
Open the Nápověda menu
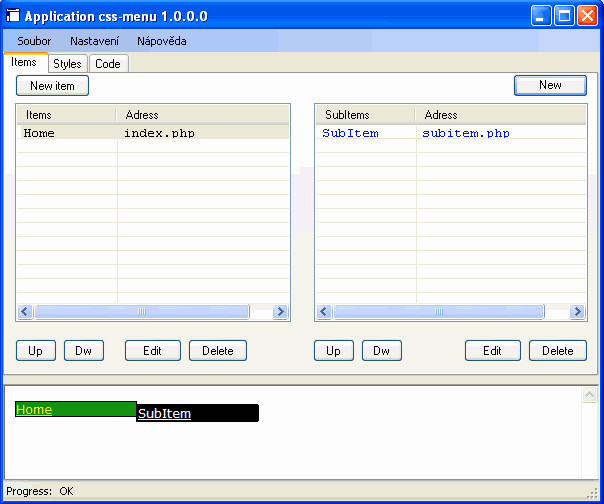tap(162, 41)
